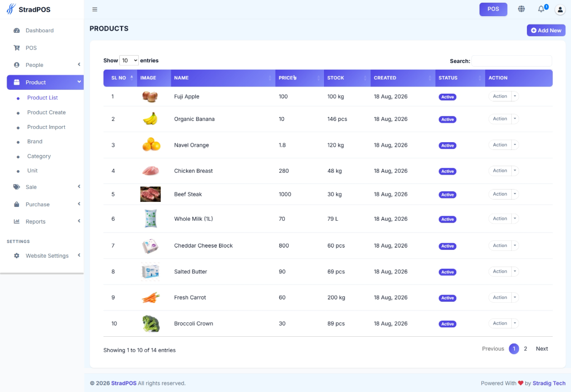Screen dimensions: 571x392
Task: Click the POS cart icon in sidebar
Action: [17, 48]
